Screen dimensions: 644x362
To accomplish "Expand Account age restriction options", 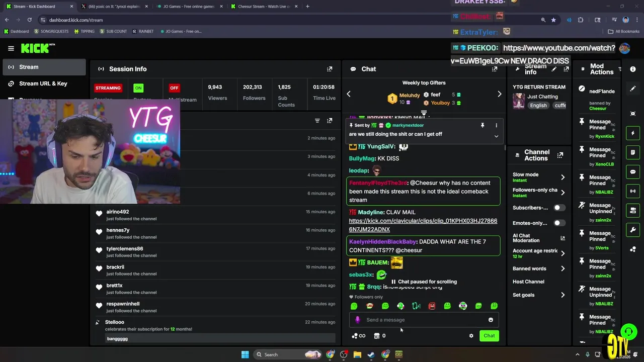I will click(x=562, y=253).
